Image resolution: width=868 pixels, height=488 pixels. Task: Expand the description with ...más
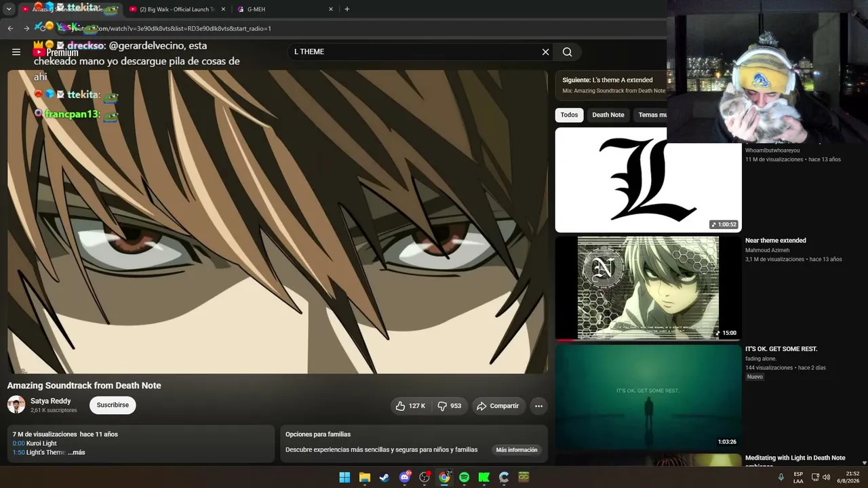pyautogui.click(x=76, y=452)
